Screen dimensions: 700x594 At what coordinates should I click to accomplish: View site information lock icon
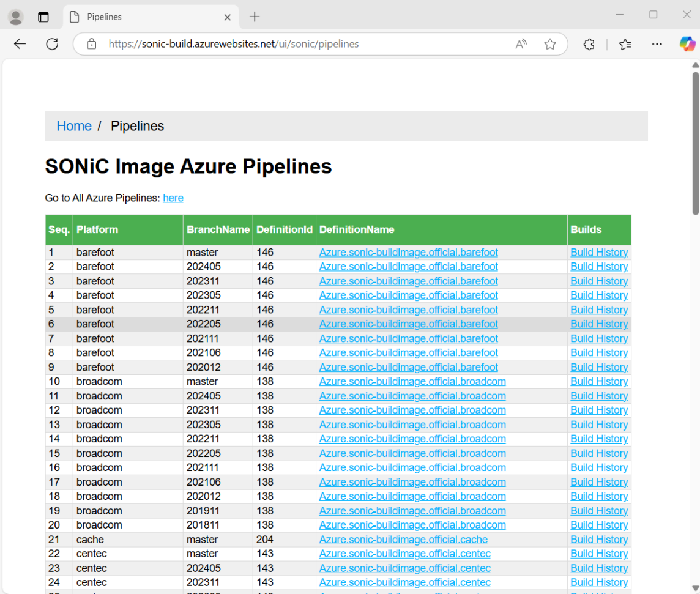click(92, 44)
